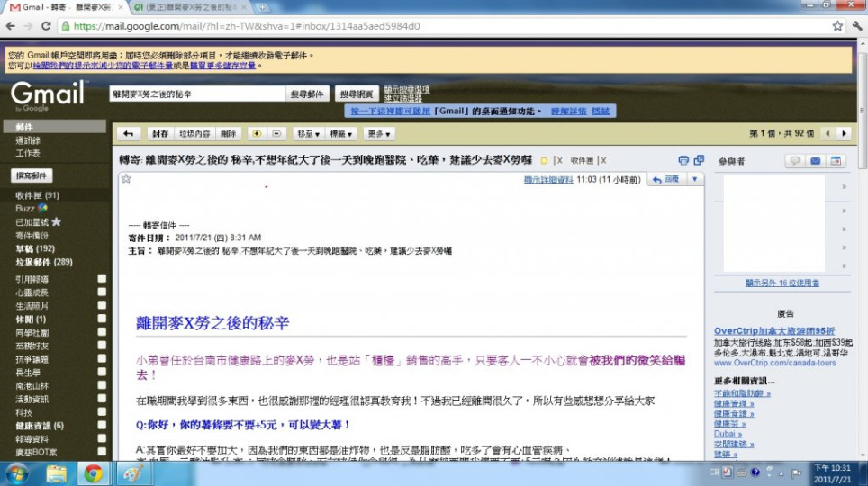This screenshot has width=868, height=486.
Task: Click inside the Gmail search box
Action: pos(195,94)
